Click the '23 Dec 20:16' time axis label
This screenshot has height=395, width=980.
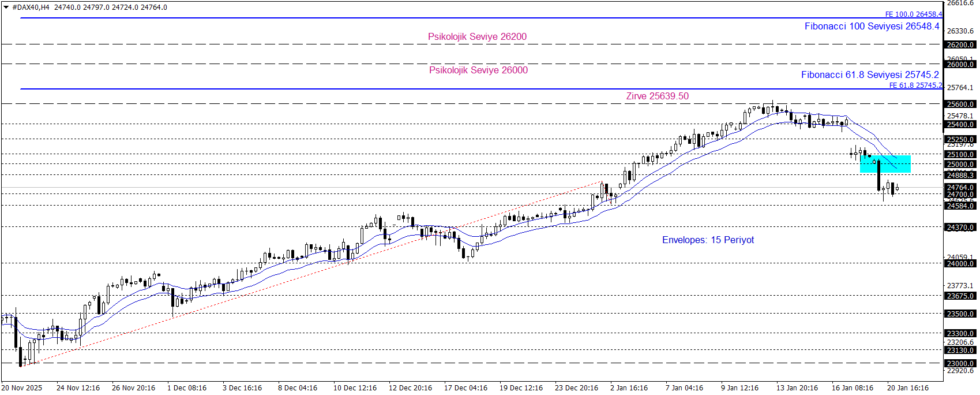point(576,387)
